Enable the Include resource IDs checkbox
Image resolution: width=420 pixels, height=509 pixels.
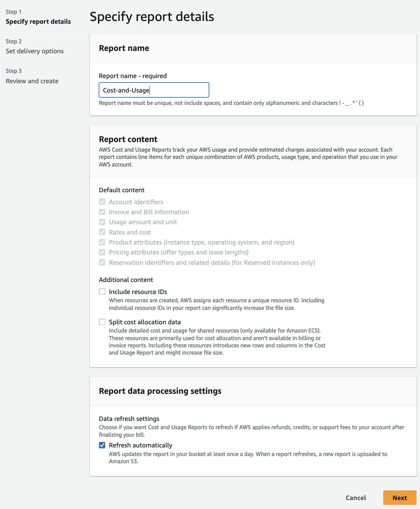click(102, 291)
